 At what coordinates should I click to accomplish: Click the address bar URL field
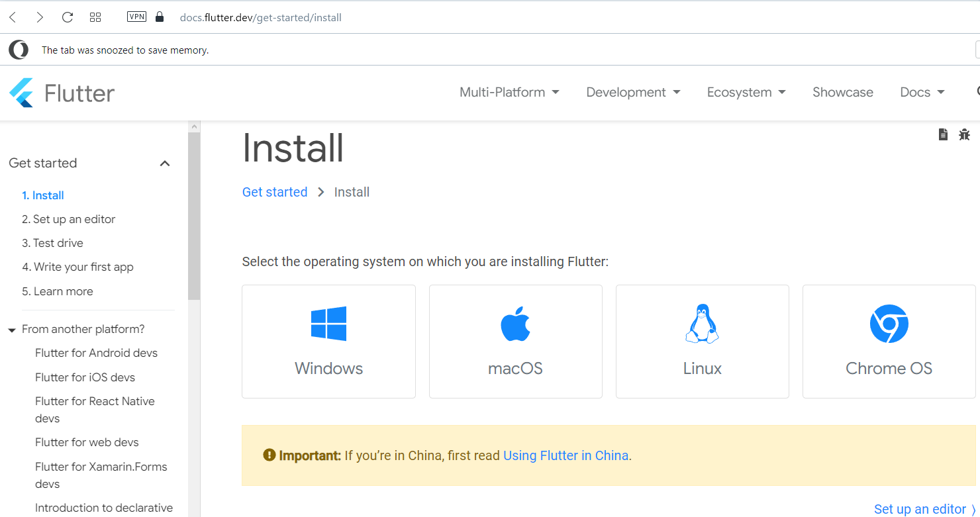tap(261, 18)
